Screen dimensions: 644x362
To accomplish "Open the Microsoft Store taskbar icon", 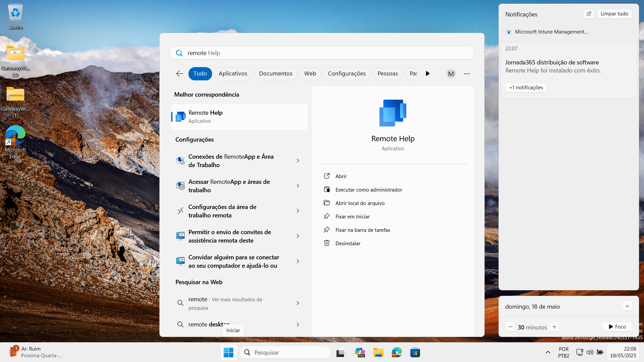I will coord(415,352).
